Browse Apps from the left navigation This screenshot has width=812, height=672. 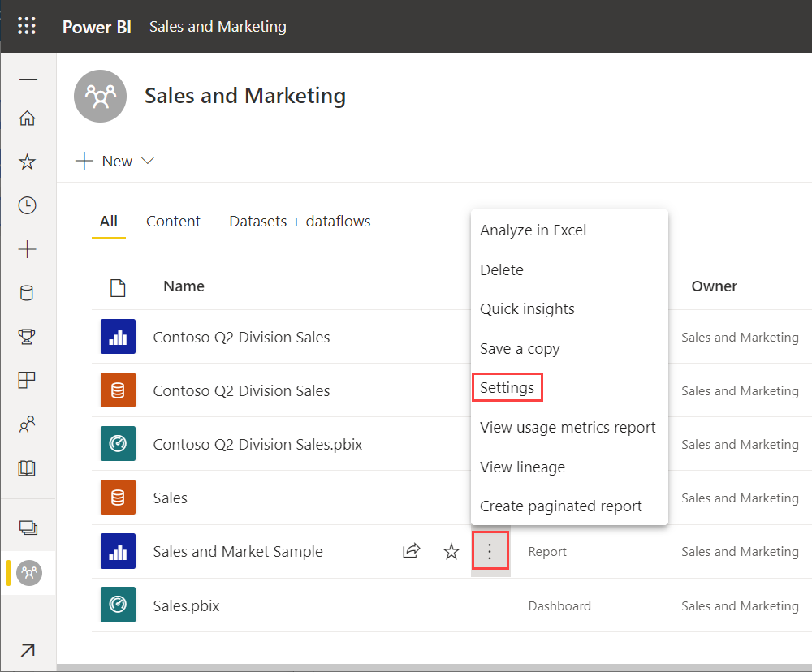tap(28, 380)
